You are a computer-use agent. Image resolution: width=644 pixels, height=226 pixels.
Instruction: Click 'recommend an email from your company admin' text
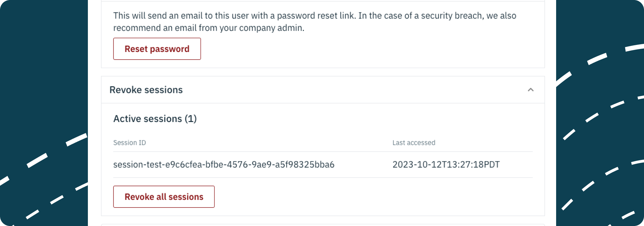pos(209,28)
